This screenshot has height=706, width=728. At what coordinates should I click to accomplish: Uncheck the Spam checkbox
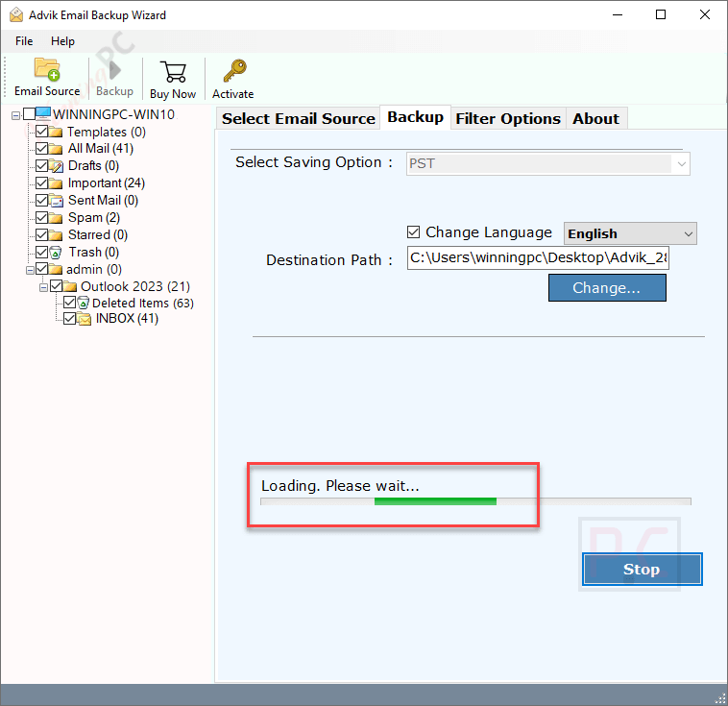tap(42, 217)
